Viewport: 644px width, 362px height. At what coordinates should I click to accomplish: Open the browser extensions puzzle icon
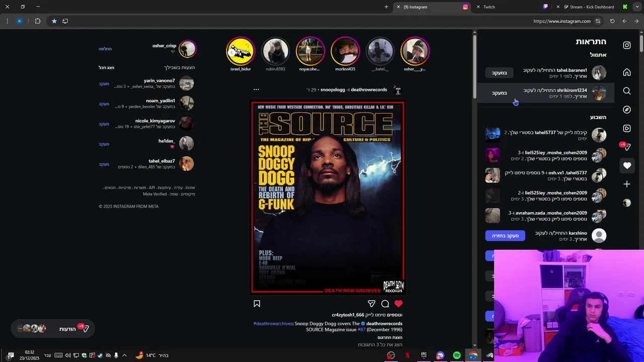coord(38,21)
